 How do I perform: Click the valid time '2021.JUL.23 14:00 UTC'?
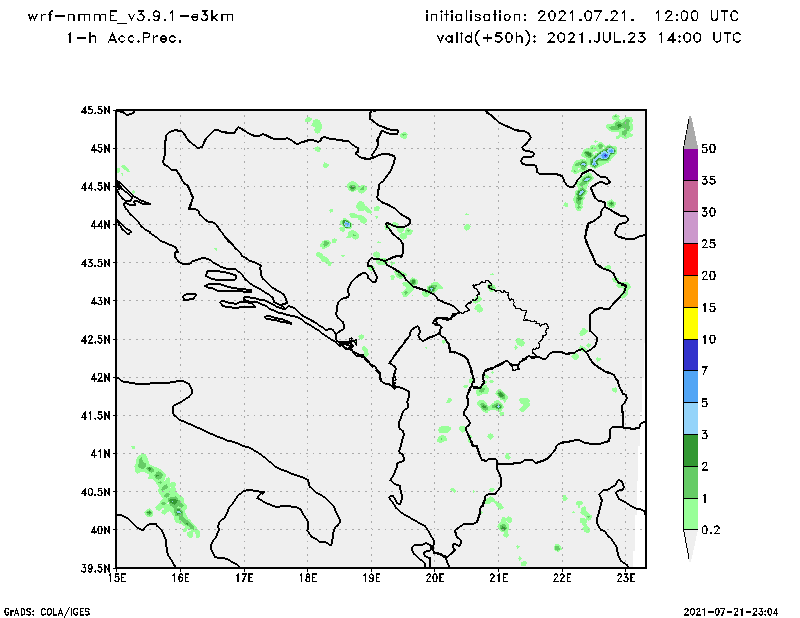point(644,38)
